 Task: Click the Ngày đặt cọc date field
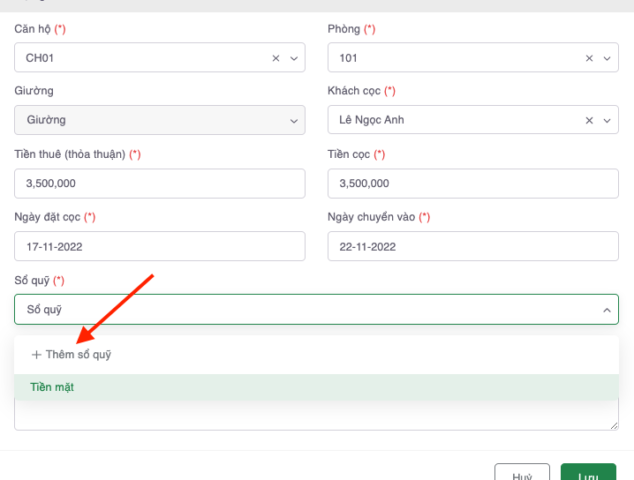click(160, 246)
